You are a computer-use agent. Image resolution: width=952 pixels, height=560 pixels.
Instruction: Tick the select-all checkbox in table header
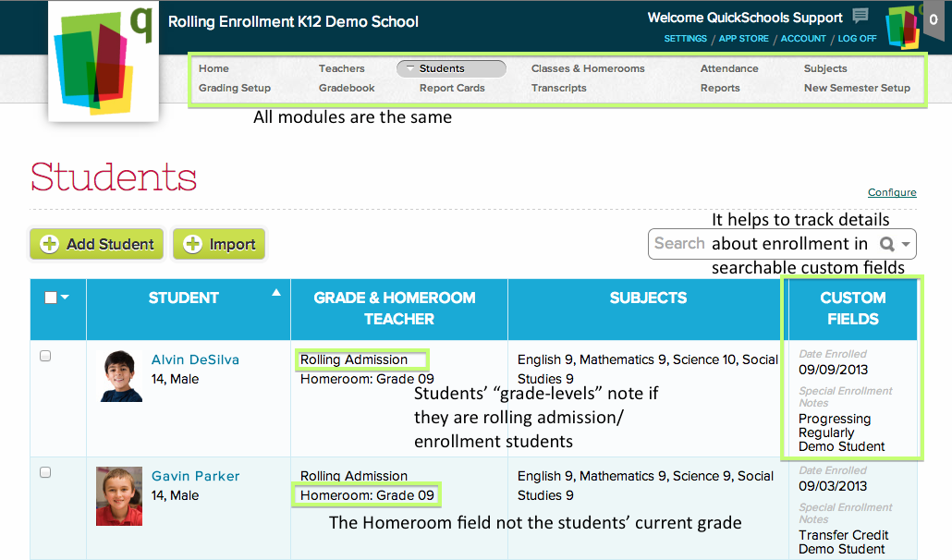(x=51, y=298)
